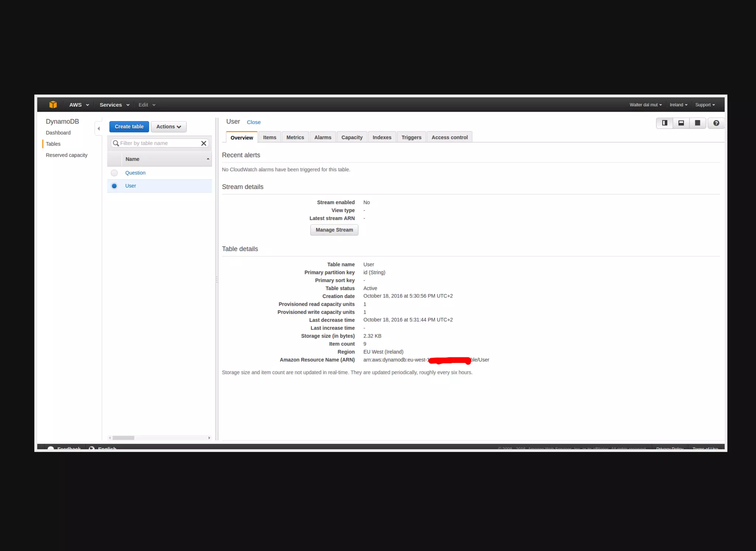This screenshot has width=756, height=551.
Task: Collapse the DynamoDB navigation sidebar arrow
Action: click(x=99, y=129)
